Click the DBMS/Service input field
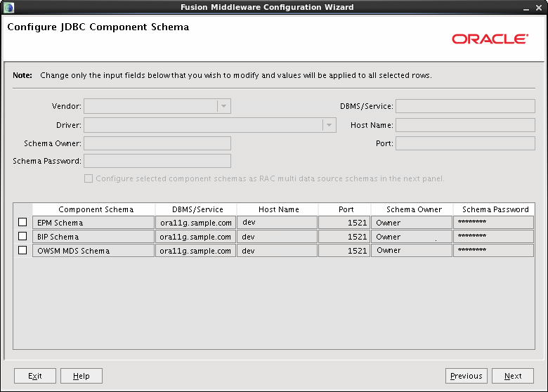548x392 pixels. point(465,106)
